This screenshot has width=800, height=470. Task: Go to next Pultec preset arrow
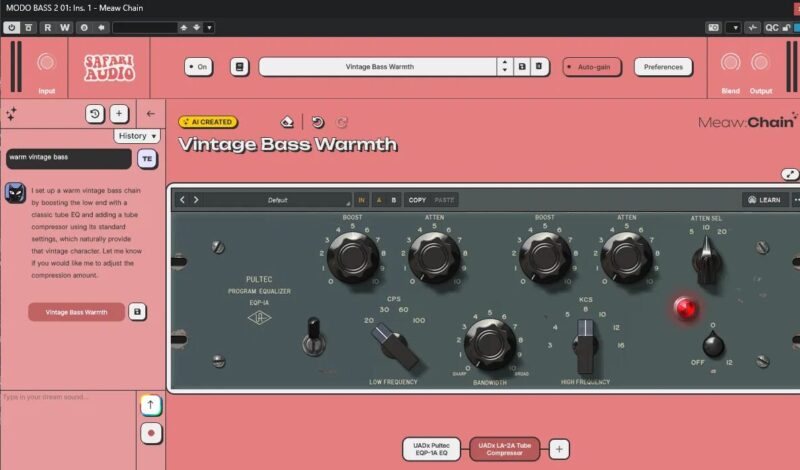point(196,200)
